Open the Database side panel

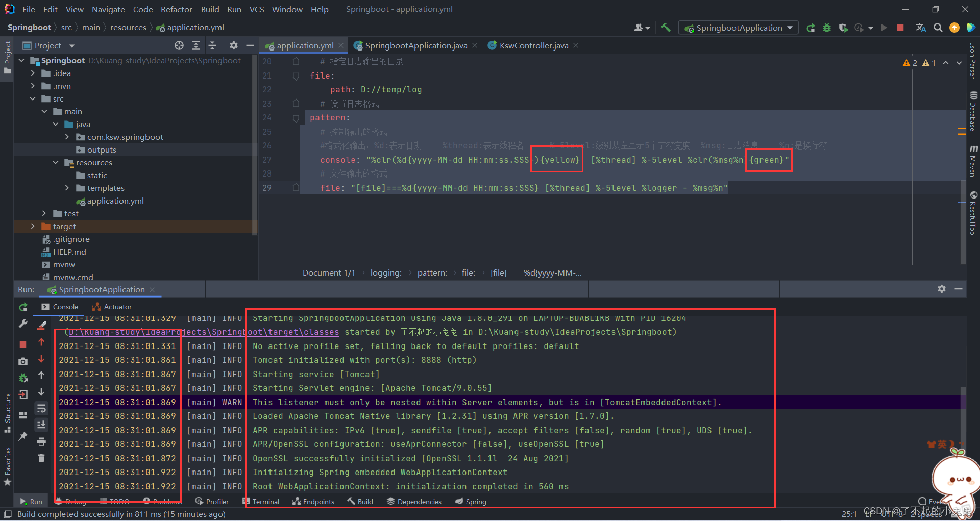click(973, 111)
